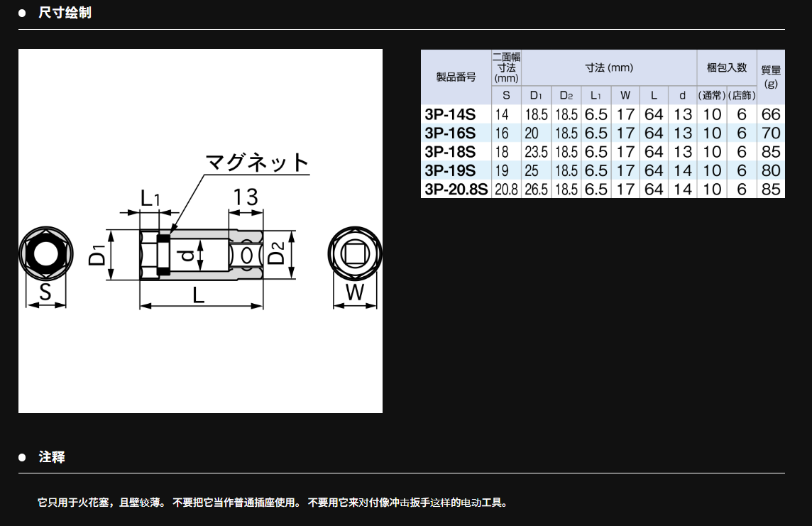Viewport: 812px width, 526px height.
Task: Click the S width label under hexagon
Action: click(45, 292)
